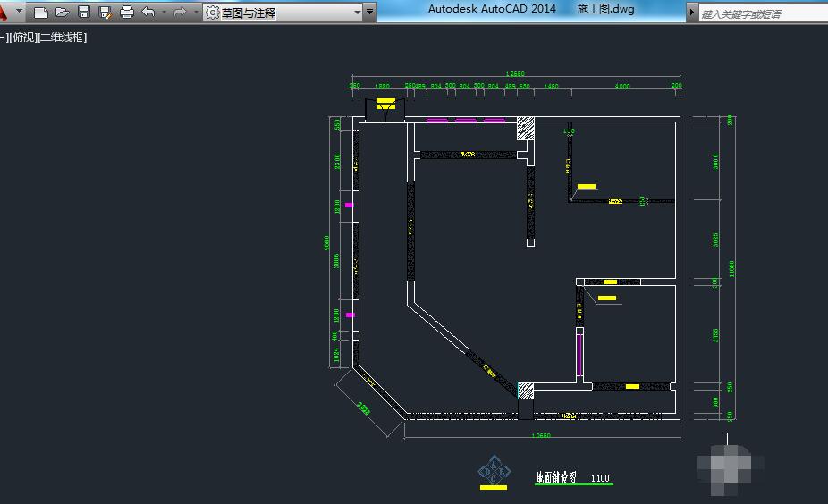
Task: Click the Redo arrow icon
Action: [180, 13]
